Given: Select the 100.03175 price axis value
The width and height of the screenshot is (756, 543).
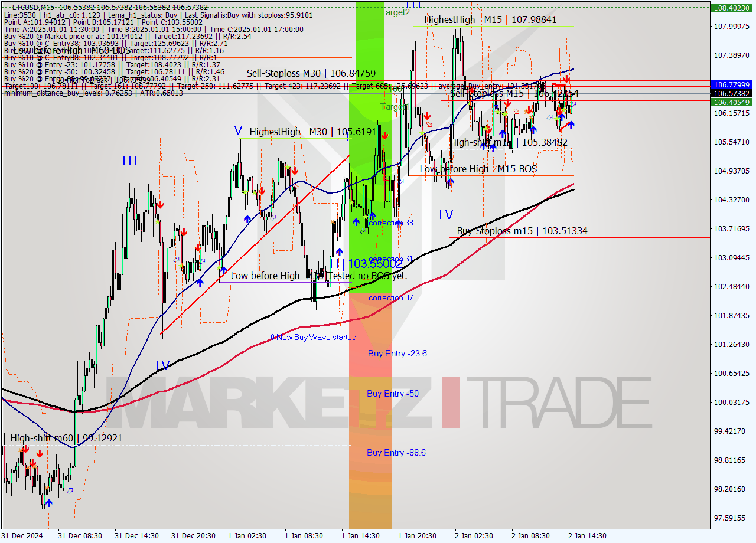Looking at the screenshot, I should 731,402.
